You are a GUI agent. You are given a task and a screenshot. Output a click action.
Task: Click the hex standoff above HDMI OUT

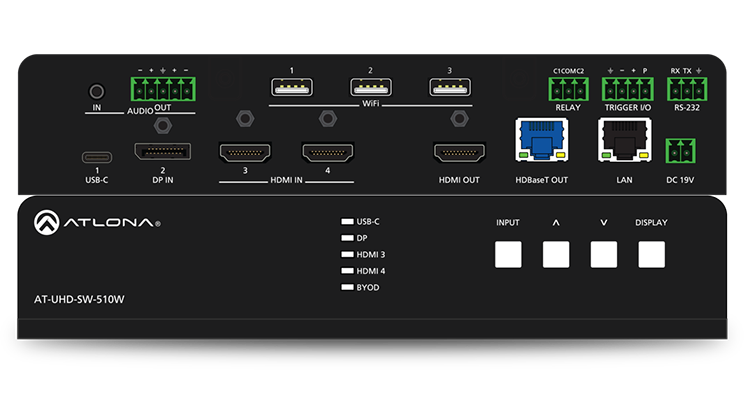tap(459, 118)
